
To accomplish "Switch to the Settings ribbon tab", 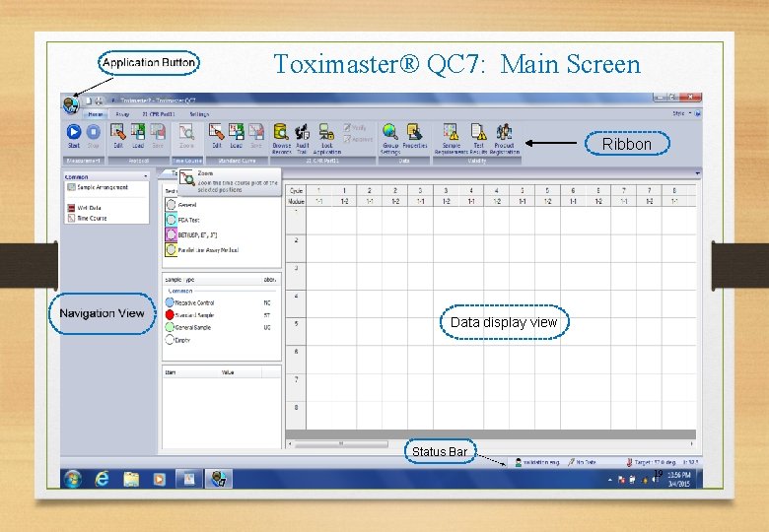I will [199, 114].
